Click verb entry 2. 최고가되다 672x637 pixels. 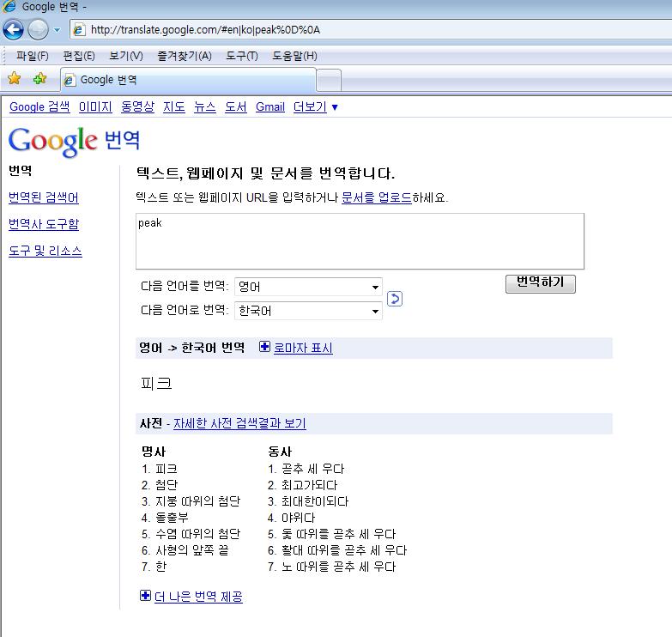point(303,485)
